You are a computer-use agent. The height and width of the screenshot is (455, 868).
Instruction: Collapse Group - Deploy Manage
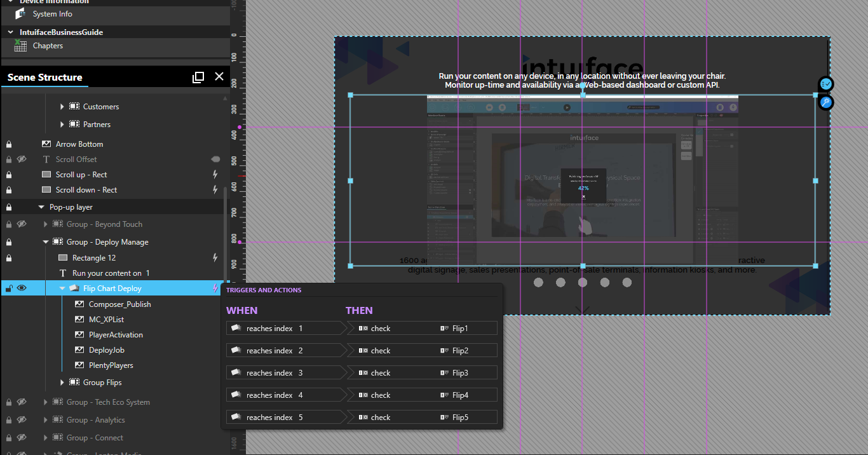(x=46, y=241)
